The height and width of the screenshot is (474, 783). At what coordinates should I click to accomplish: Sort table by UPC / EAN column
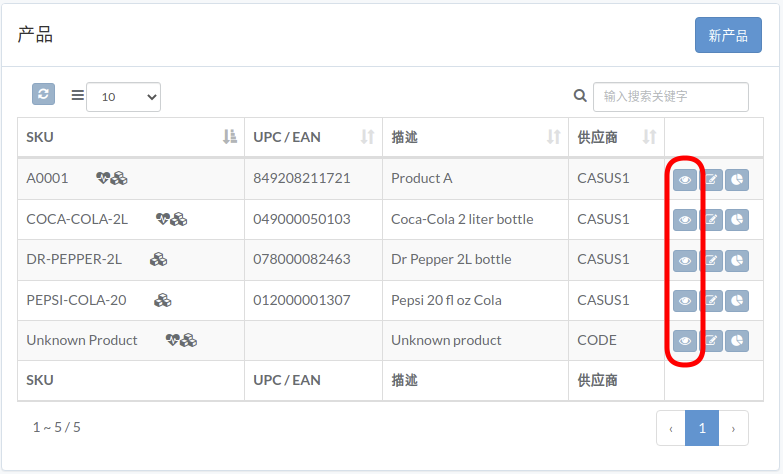pyautogui.click(x=314, y=137)
